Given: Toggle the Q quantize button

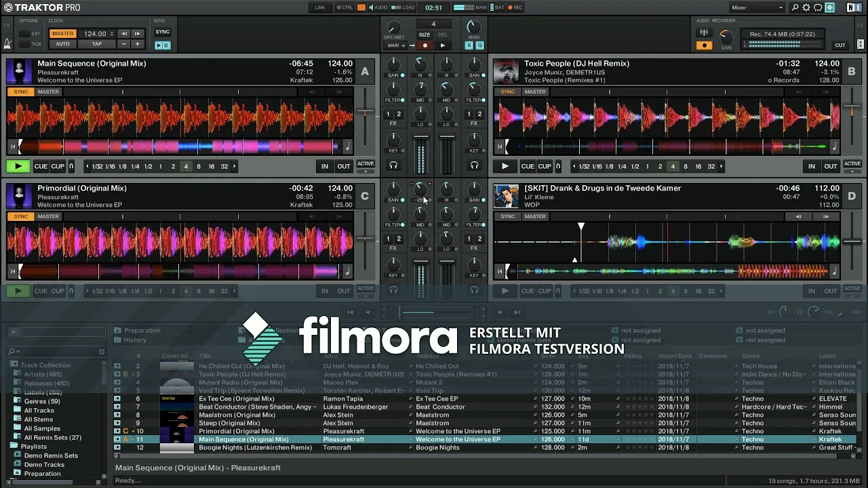Looking at the screenshot, I should [479, 45].
